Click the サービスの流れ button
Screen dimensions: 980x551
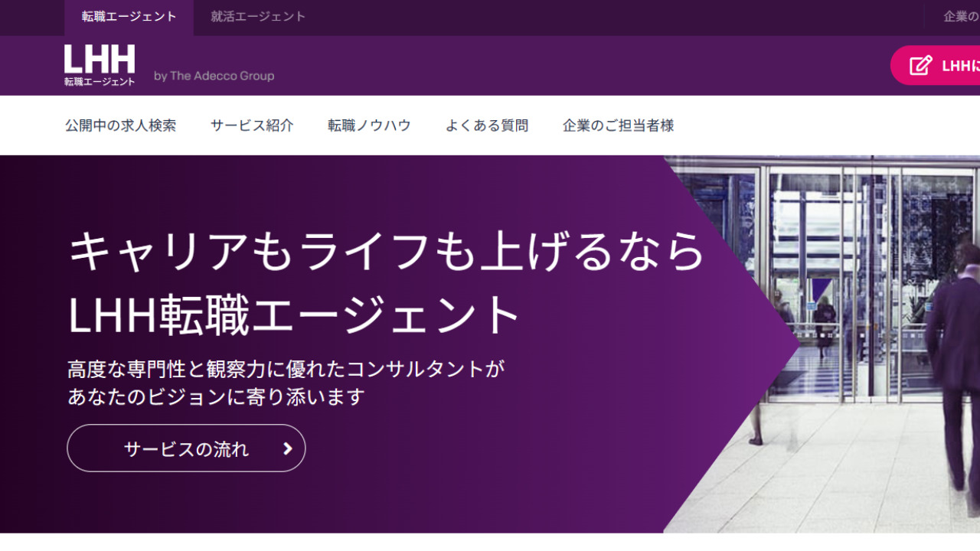coord(186,448)
